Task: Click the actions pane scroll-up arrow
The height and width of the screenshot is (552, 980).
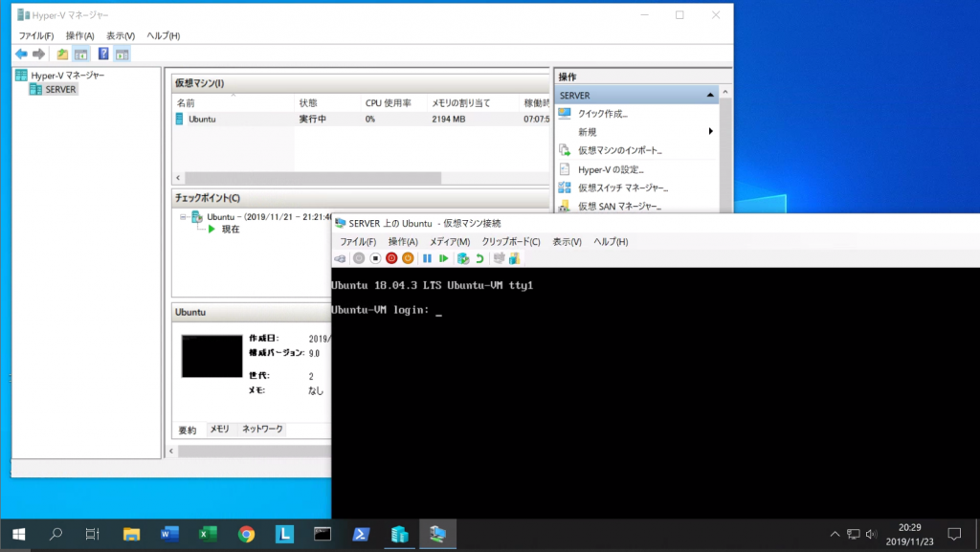Action: click(x=725, y=93)
